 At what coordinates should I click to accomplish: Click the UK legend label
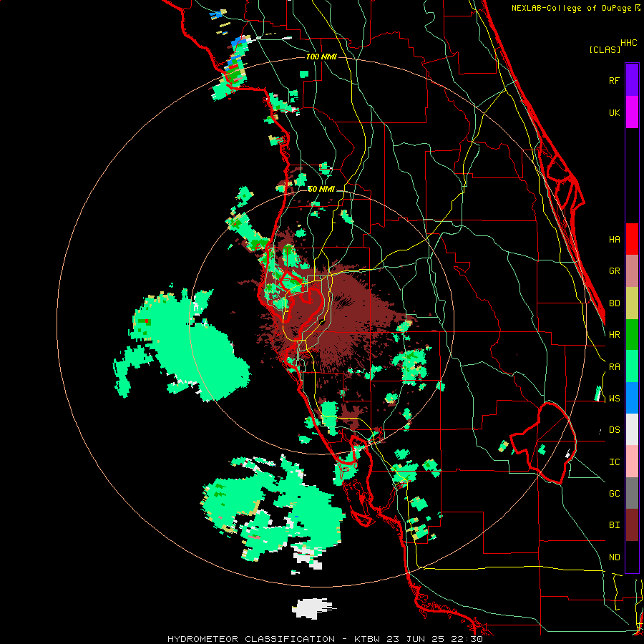click(614, 112)
